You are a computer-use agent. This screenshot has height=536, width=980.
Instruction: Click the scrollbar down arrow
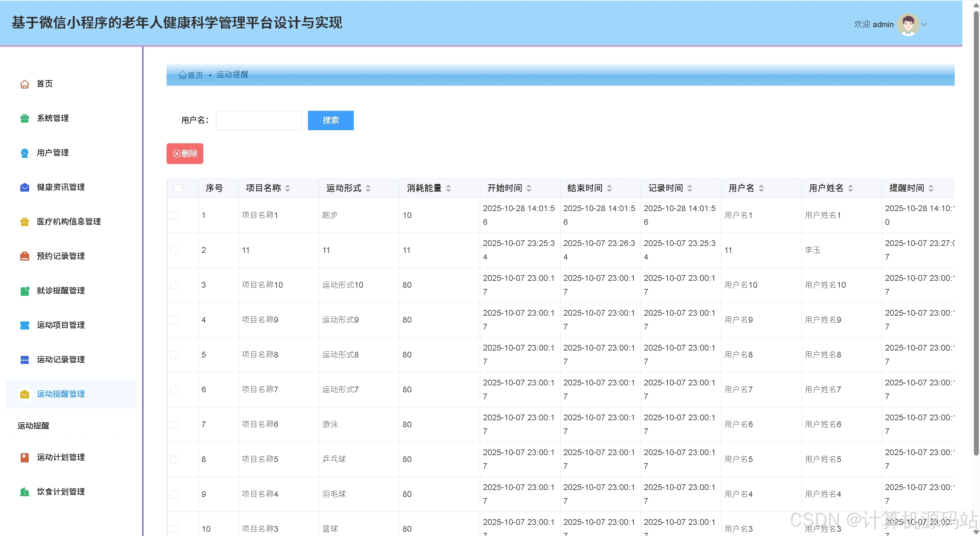pyautogui.click(x=976, y=532)
